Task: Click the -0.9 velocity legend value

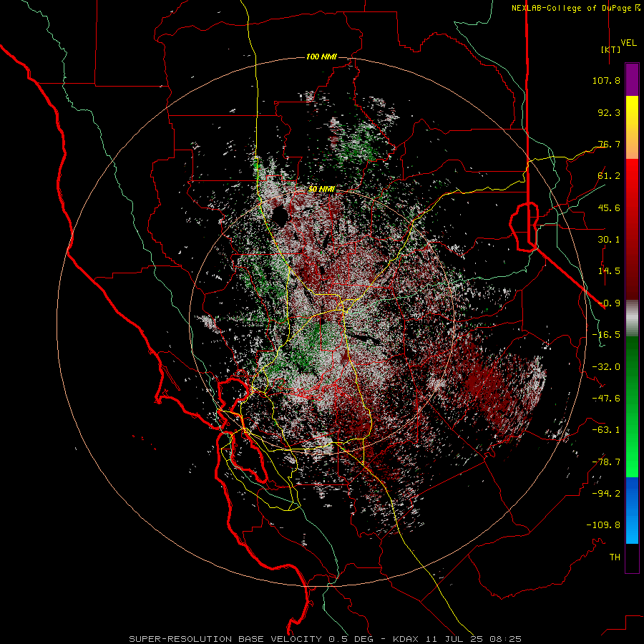Action: (x=609, y=303)
